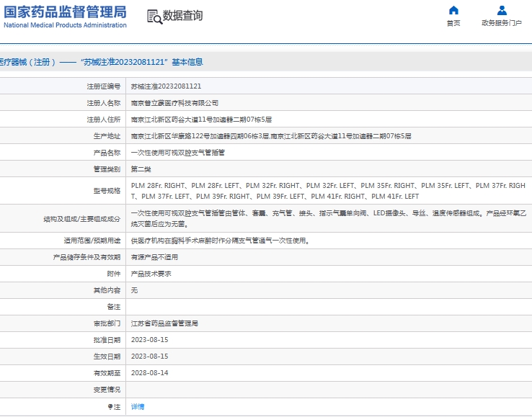
Task: Click the 批准日期 label
Action: pos(107,340)
